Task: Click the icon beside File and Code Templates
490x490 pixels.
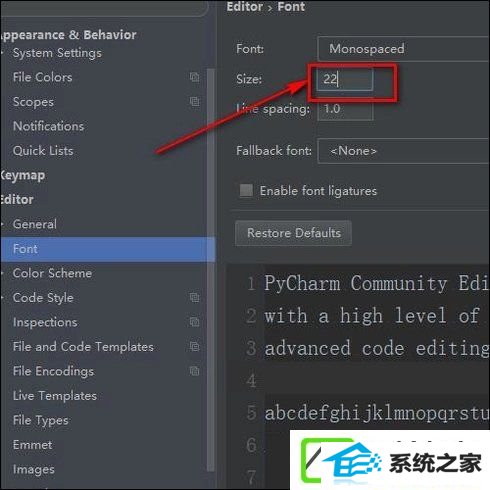Action: click(194, 346)
